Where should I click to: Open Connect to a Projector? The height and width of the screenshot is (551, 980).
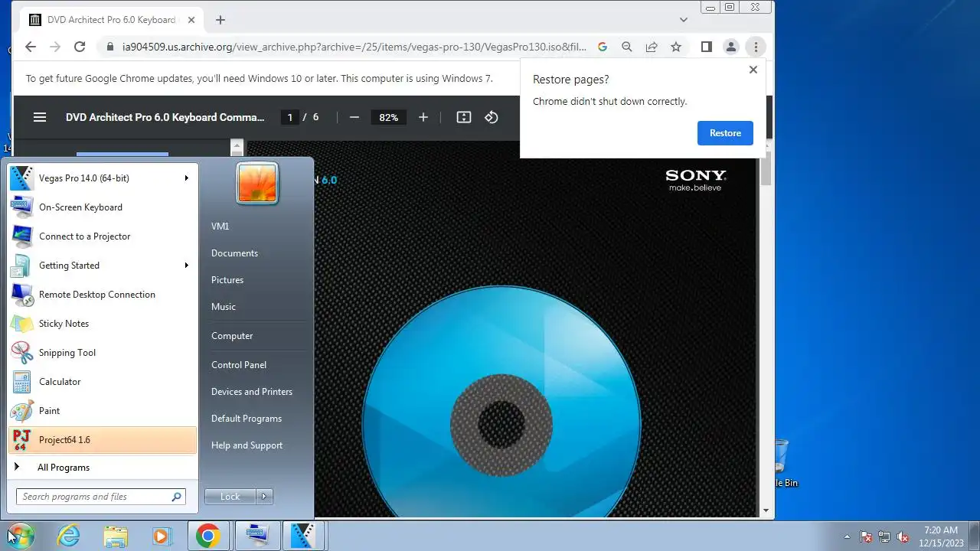coord(103,236)
